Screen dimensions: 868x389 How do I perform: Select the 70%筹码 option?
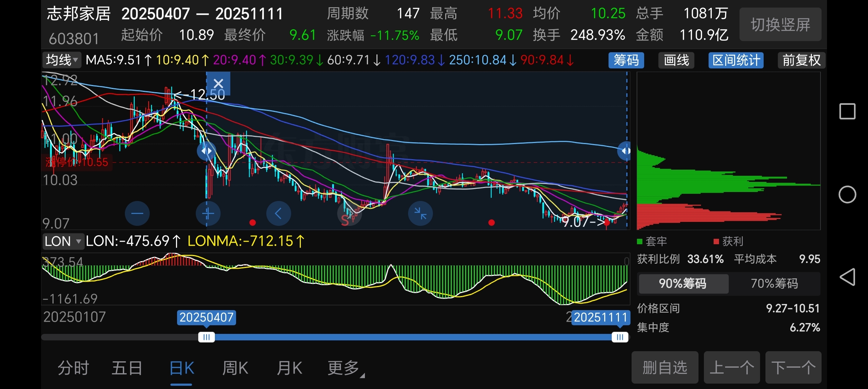click(x=774, y=283)
